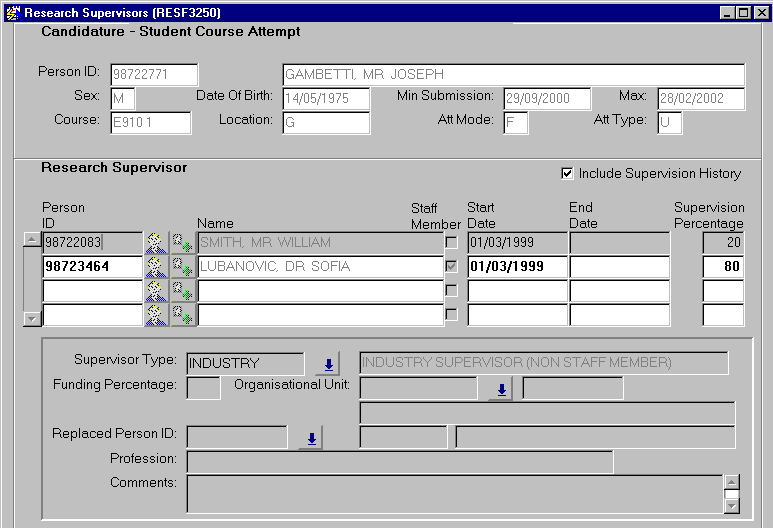Click find-person icon in fourth supervisor row
This screenshot has width=773, height=528.
[182, 315]
